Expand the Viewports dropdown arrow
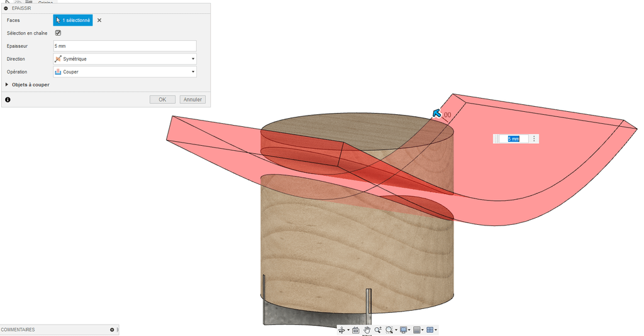 click(x=435, y=330)
